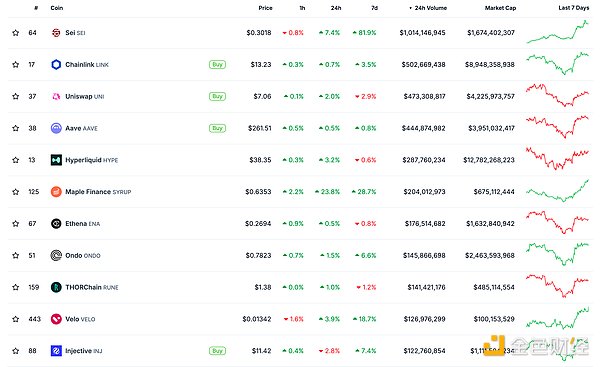
Task: Toggle favorite star for Sei
Action: point(15,33)
